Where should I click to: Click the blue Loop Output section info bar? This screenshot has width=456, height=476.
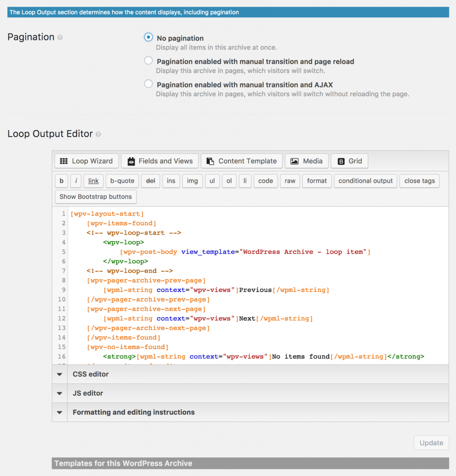click(x=228, y=12)
